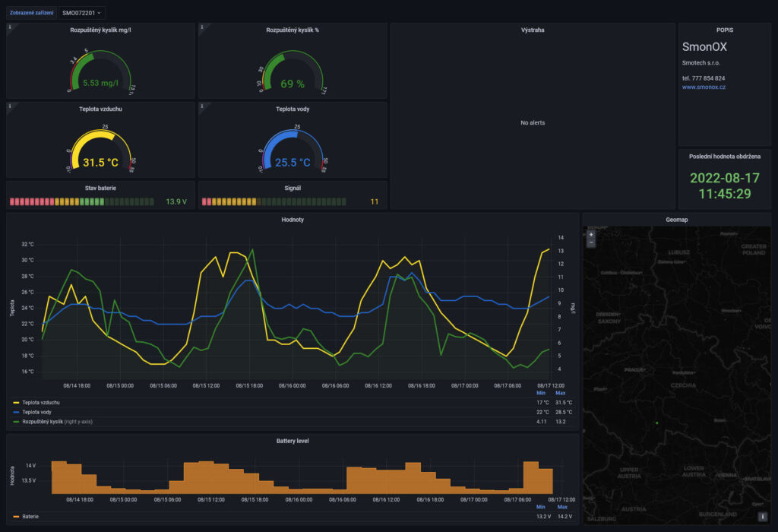Open the Výstraha panel title menu
Screen dimensions: 778x532
[x=532, y=30]
